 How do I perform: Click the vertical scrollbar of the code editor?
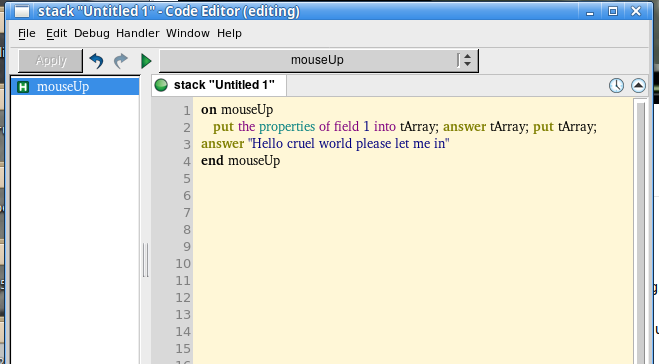click(640, 231)
